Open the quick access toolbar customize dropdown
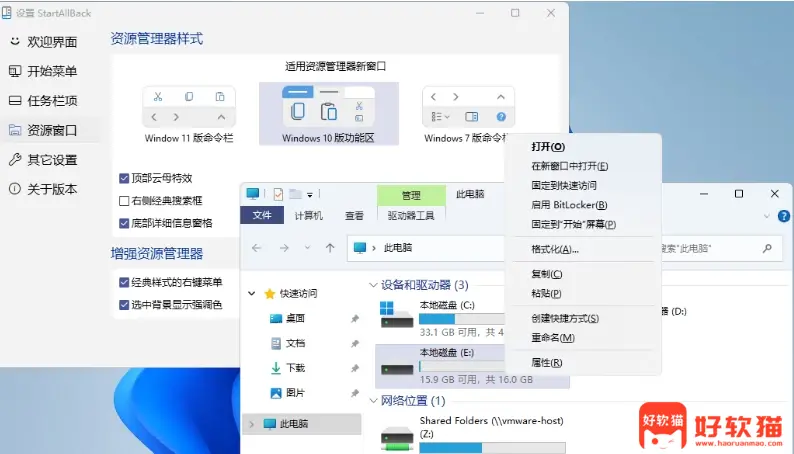This screenshot has width=794, height=454. [310, 195]
